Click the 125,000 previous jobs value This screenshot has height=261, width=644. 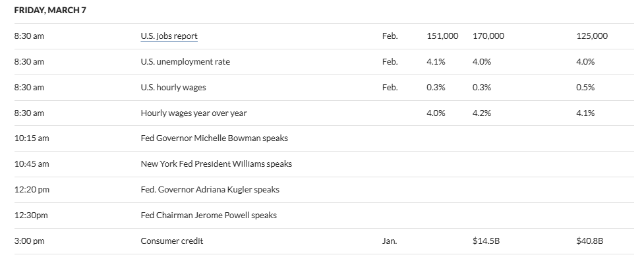pos(592,36)
